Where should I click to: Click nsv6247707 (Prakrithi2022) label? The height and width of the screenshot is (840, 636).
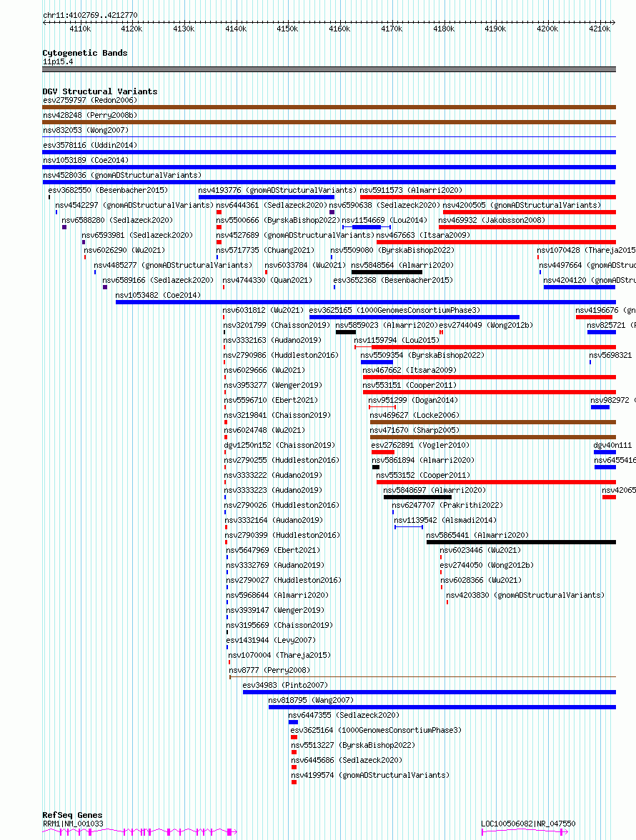[x=447, y=505]
